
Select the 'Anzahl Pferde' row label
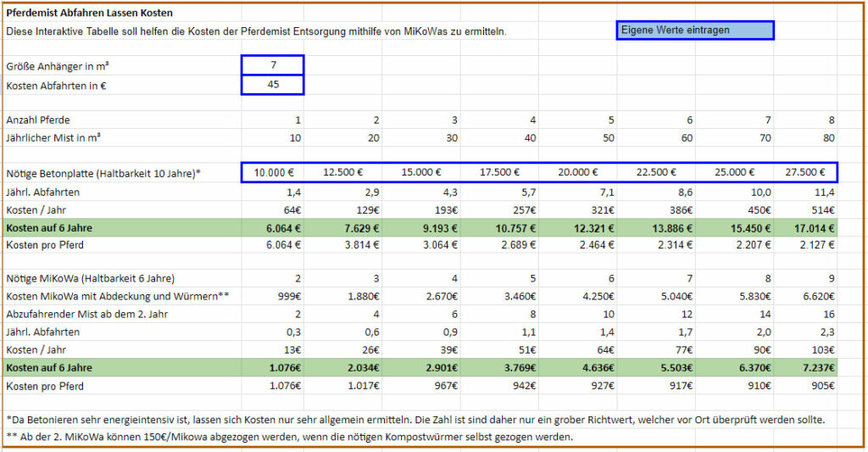coord(38,120)
